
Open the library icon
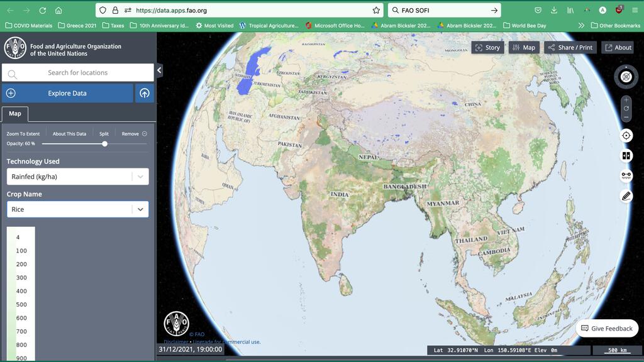[x=570, y=10]
